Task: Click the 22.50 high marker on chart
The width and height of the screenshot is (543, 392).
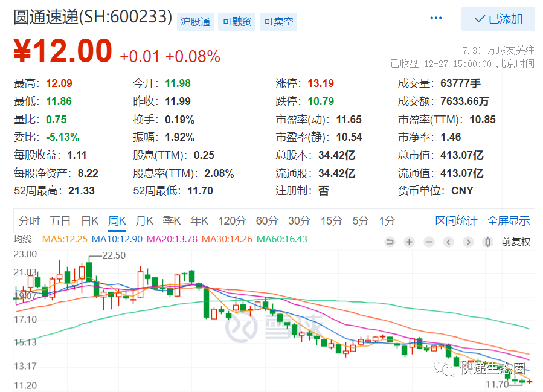Action: [x=114, y=255]
